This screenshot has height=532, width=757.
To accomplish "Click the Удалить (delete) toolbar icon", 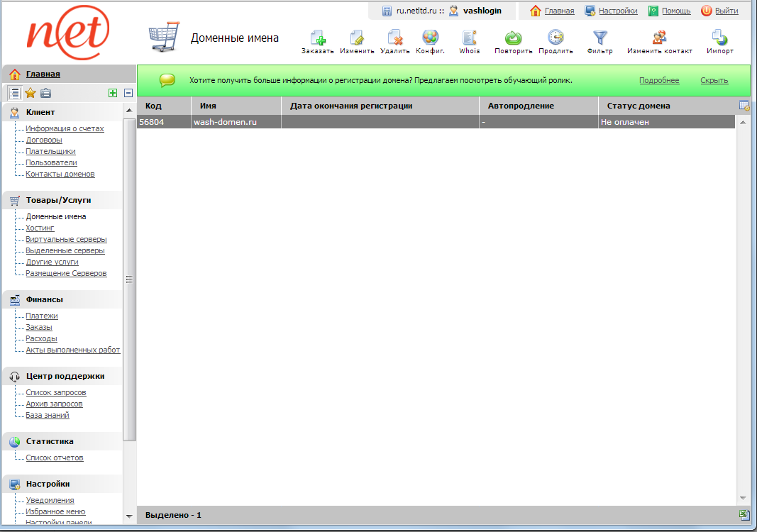I will tap(395, 38).
